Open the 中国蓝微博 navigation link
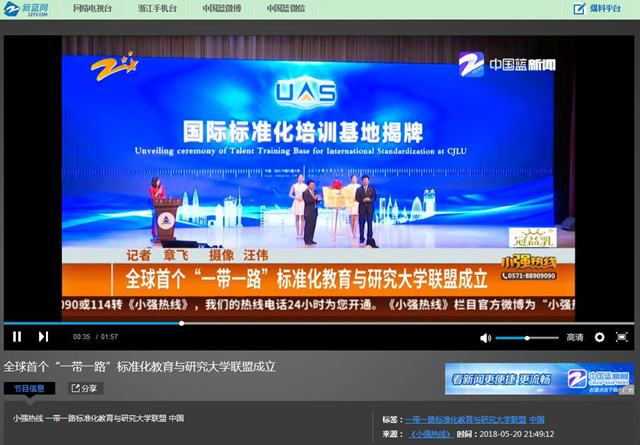 pos(221,9)
